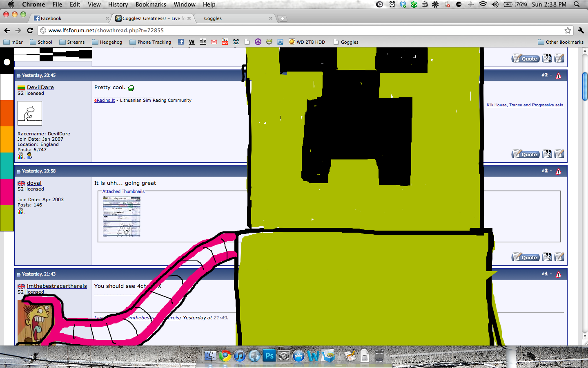Quick reply to post #2
The image size is (588, 368).
[x=559, y=154]
